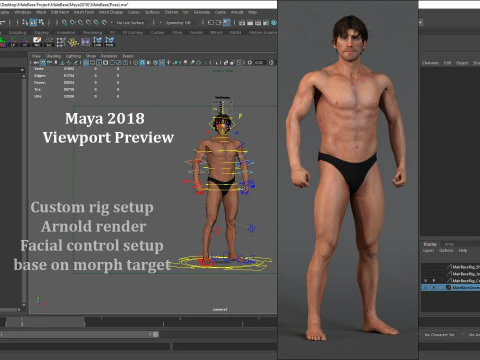Click the yellow character shelf icon
480x360 pixels.
73,42
